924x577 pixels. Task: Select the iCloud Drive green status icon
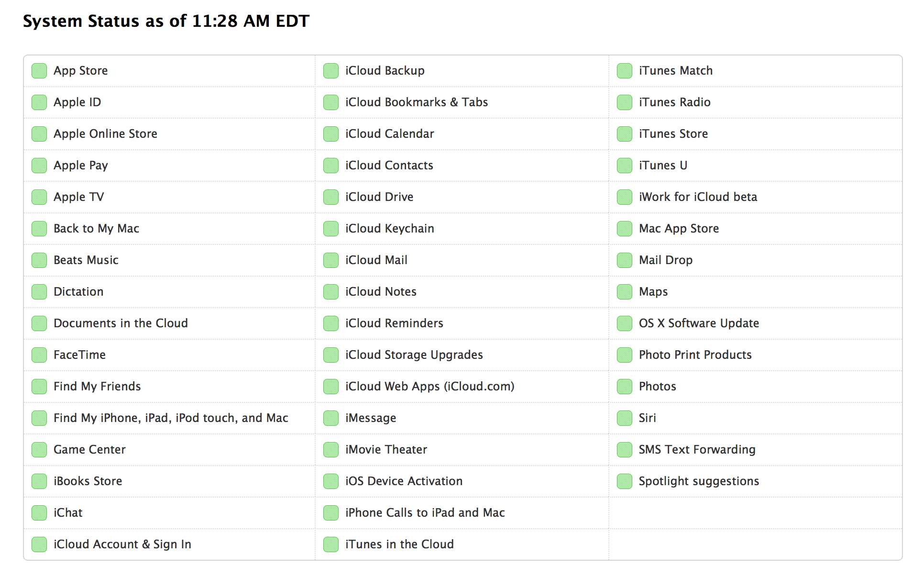pyautogui.click(x=331, y=197)
